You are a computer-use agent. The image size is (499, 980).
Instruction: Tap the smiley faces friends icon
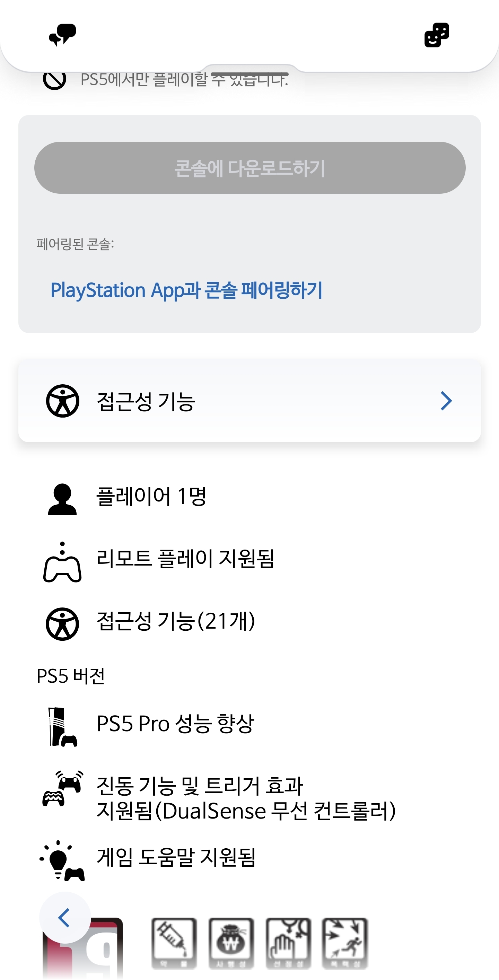point(436,35)
